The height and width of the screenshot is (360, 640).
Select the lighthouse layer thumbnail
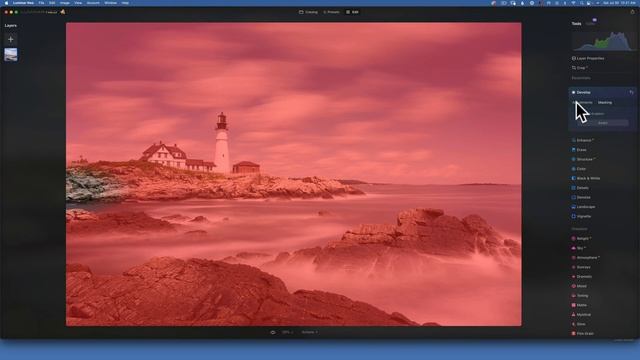coord(11,54)
